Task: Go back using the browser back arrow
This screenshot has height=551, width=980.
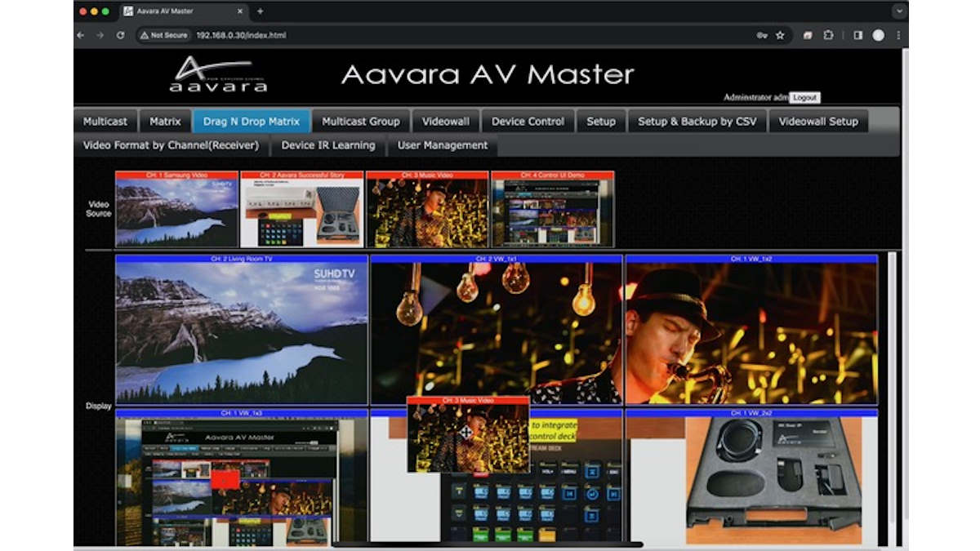Action: [81, 35]
